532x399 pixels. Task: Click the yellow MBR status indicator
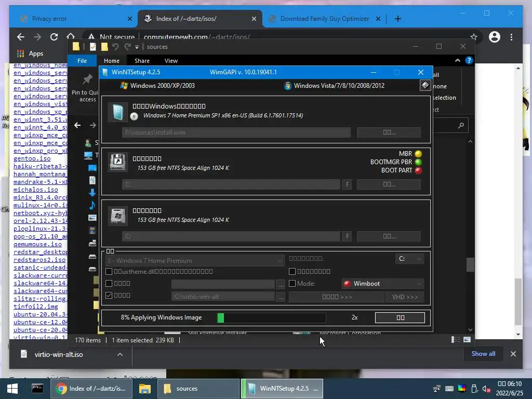(418, 154)
